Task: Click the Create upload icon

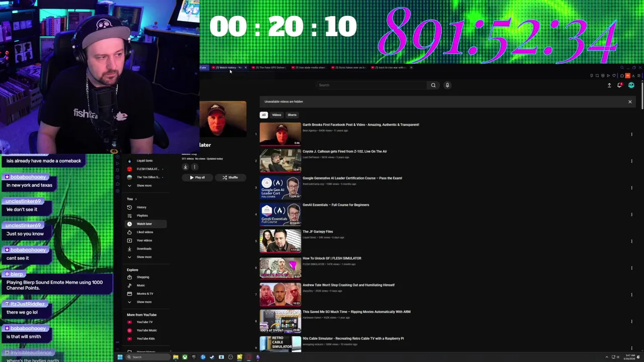Action: click(609, 85)
